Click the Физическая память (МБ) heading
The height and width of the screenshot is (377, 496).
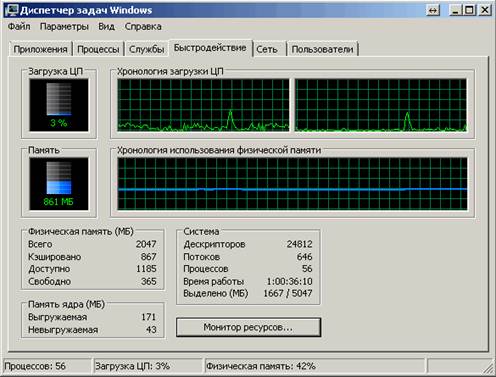click(x=81, y=231)
